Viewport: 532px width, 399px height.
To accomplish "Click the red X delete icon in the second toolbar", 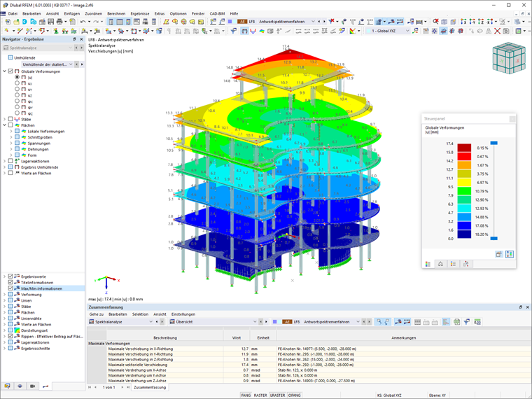I will pyautogui.click(x=497, y=31).
